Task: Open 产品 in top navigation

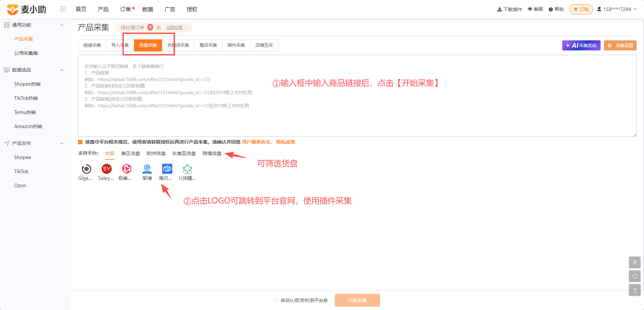Action: click(x=103, y=9)
